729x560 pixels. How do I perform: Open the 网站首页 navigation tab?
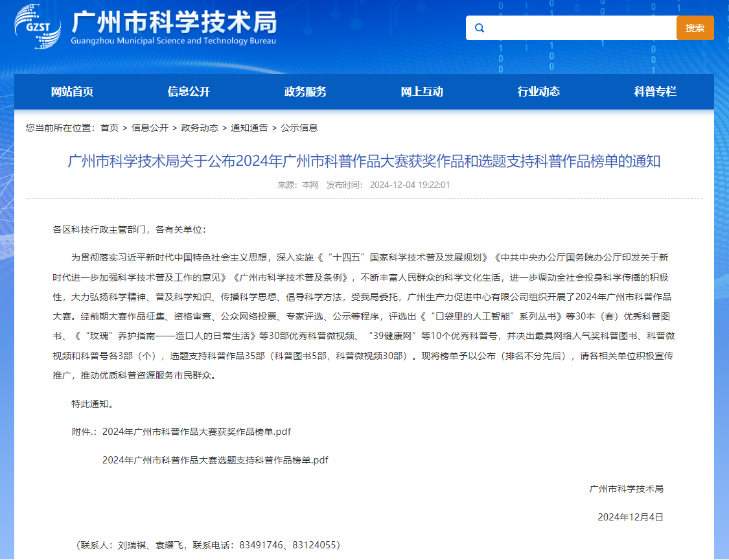pos(72,91)
